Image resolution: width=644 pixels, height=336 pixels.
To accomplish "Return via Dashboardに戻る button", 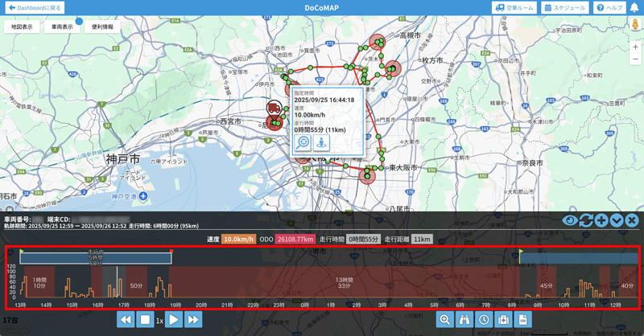I will coord(35,8).
